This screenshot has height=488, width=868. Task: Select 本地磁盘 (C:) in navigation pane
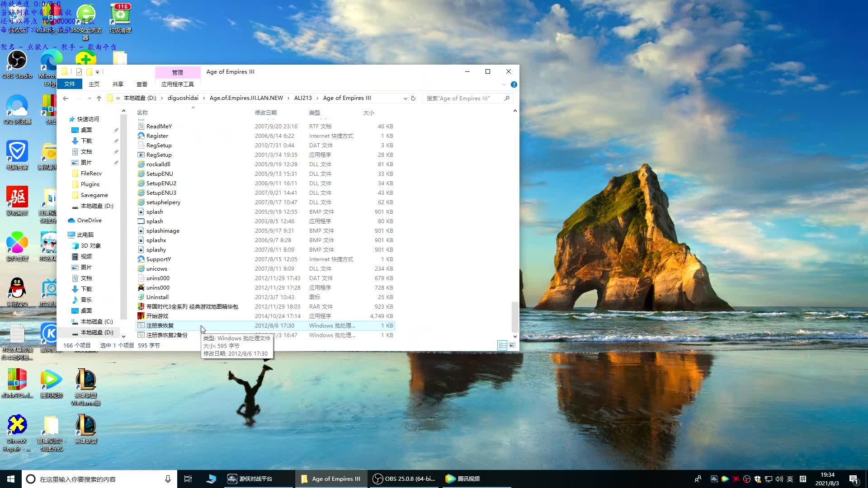point(97,322)
